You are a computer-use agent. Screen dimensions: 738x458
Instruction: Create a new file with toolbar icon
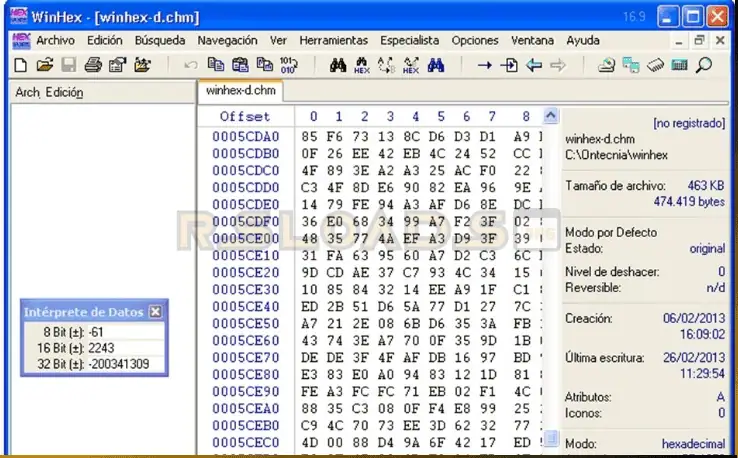click(x=20, y=65)
